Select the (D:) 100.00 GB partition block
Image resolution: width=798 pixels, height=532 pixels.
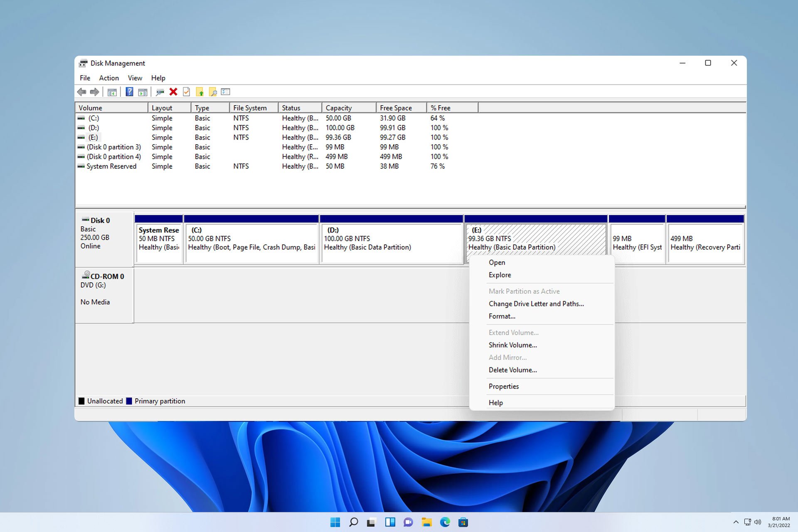click(391, 243)
